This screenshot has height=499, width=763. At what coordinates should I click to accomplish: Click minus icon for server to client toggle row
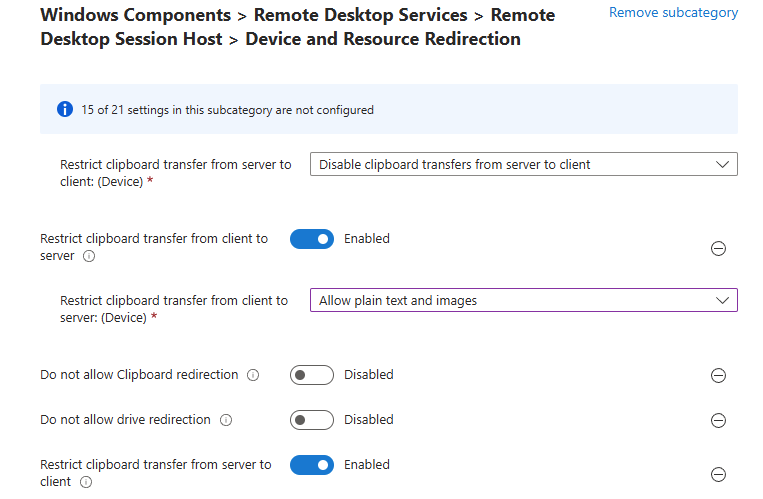coord(717,475)
